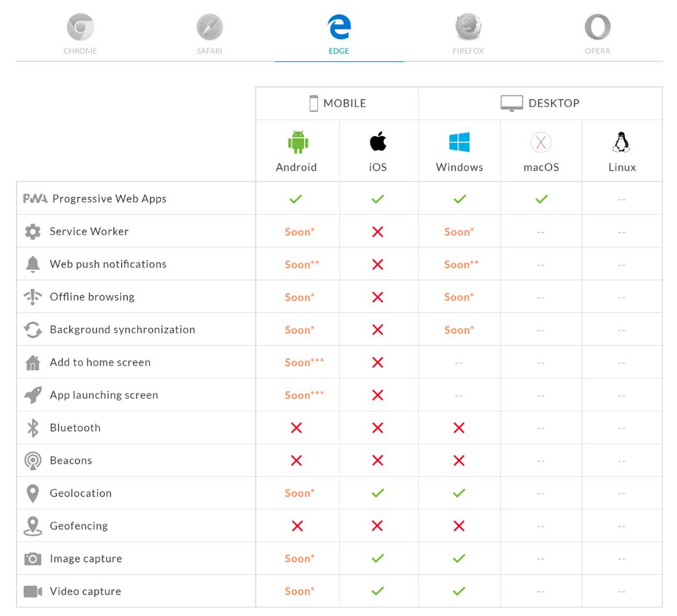
Task: Click the Linux penguin icon
Action: (x=621, y=142)
